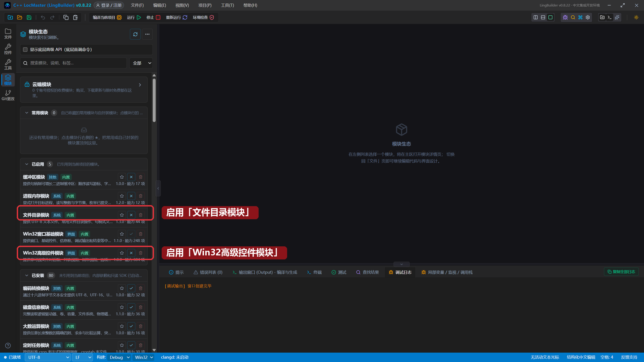The width and height of the screenshot is (644, 362).
Task: Click 登录 / 注册 button
Action: click(109, 5)
